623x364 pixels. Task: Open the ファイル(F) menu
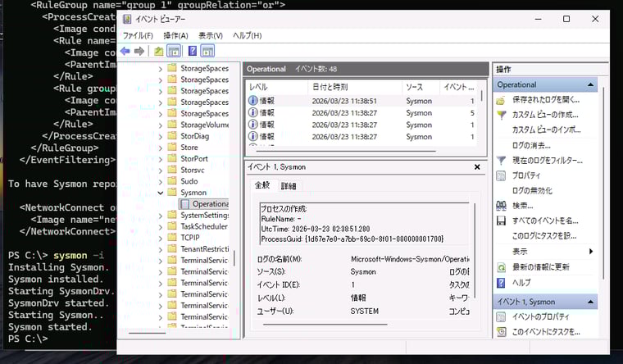[138, 35]
